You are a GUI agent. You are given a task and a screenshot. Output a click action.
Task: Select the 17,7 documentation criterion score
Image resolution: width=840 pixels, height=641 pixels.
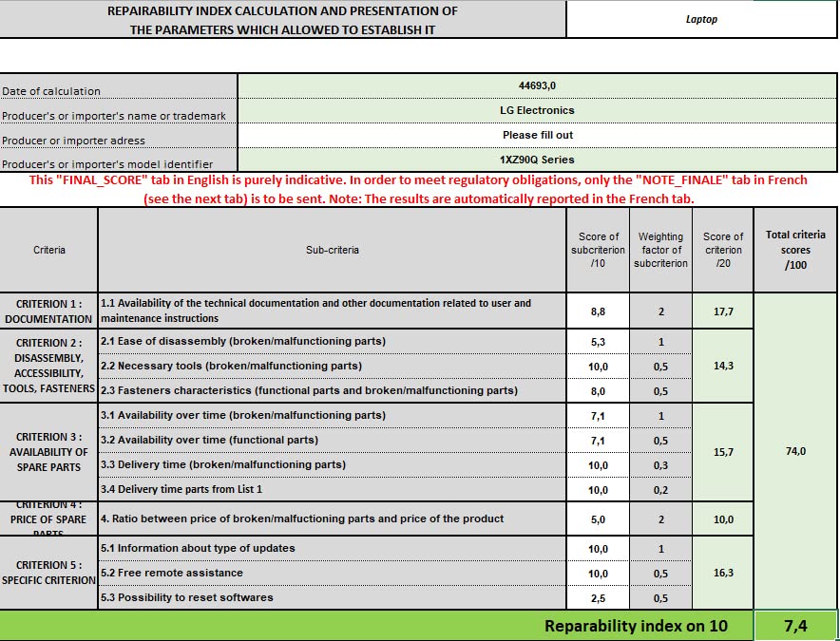pos(723,311)
